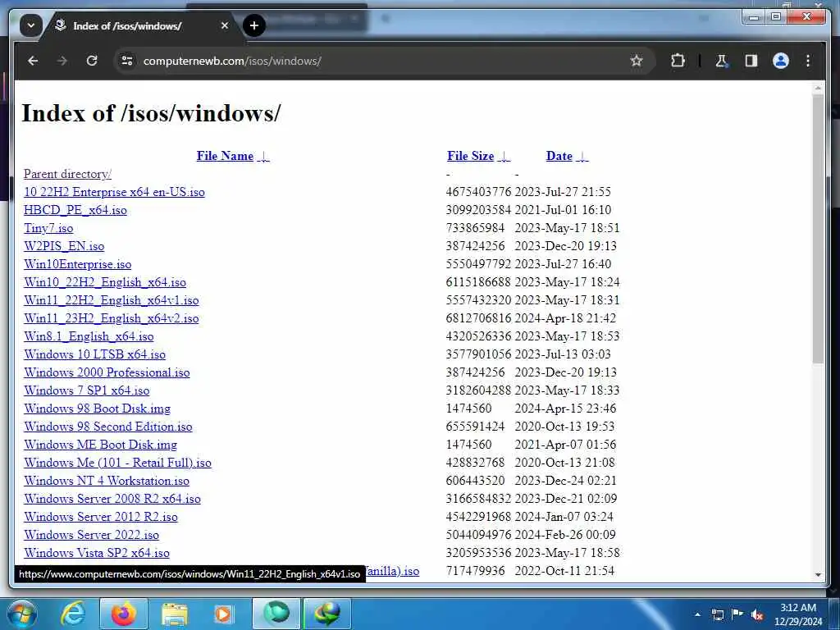Download Windows 2000 Professional.iso

point(107,372)
